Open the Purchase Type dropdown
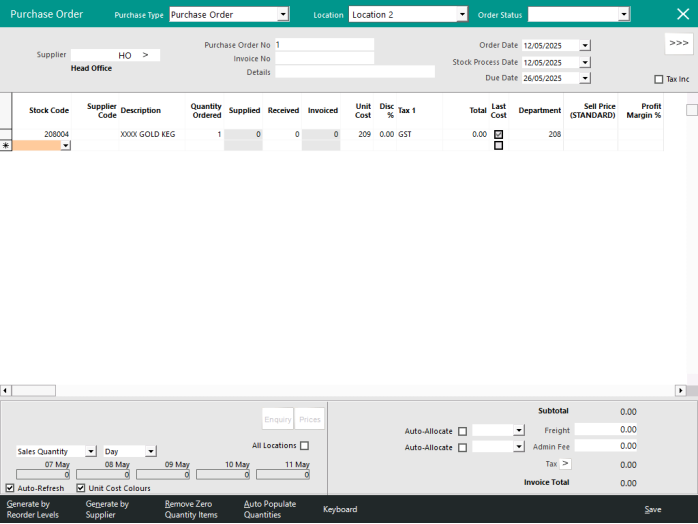The width and height of the screenshot is (698, 524). click(x=283, y=15)
